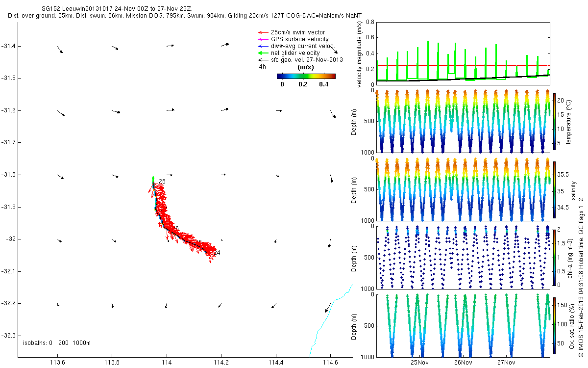Image resolution: width=588 pixels, height=368 pixels.
Task: Click the longitude tick '114.6'
Action: click(330, 363)
